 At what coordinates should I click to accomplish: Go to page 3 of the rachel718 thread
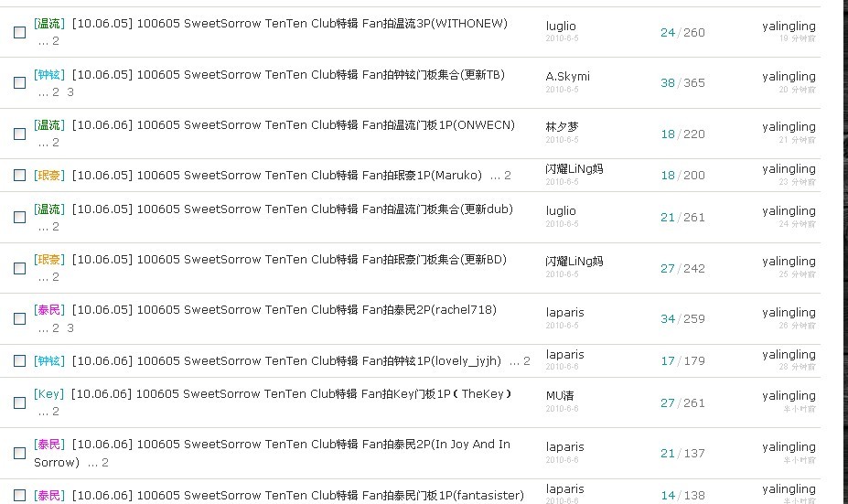point(70,328)
